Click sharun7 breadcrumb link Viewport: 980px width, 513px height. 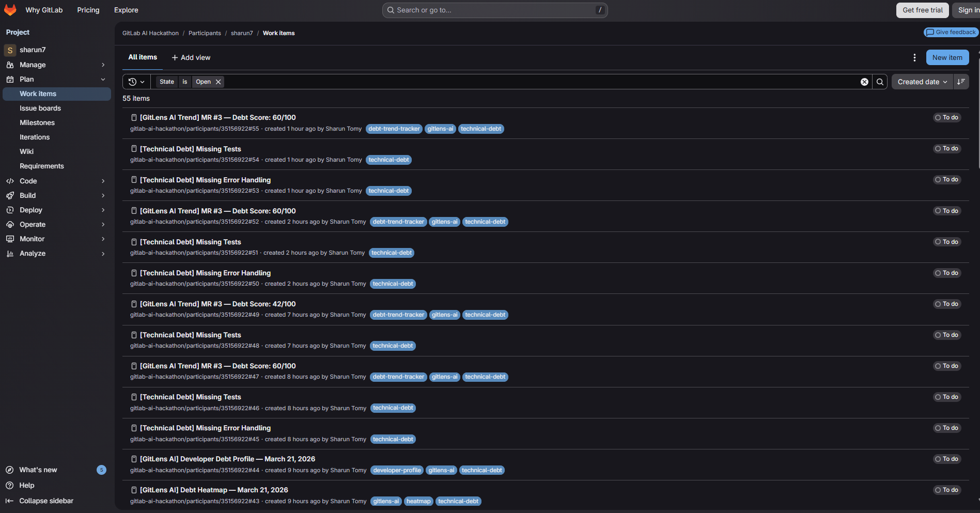click(x=242, y=33)
